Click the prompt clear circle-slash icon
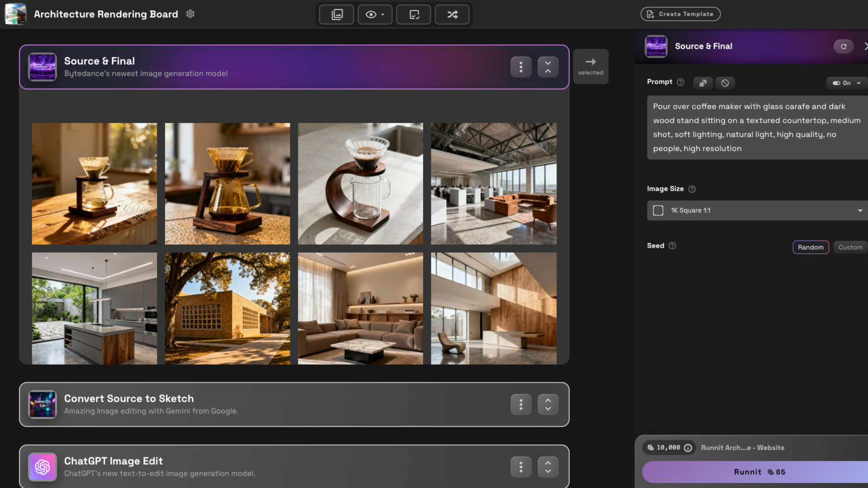868x488 pixels. coord(725,83)
